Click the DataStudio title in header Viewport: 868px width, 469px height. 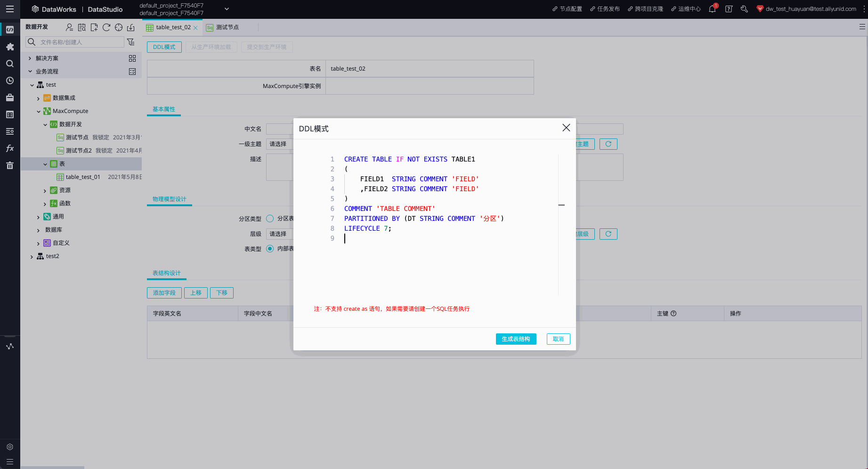click(105, 9)
